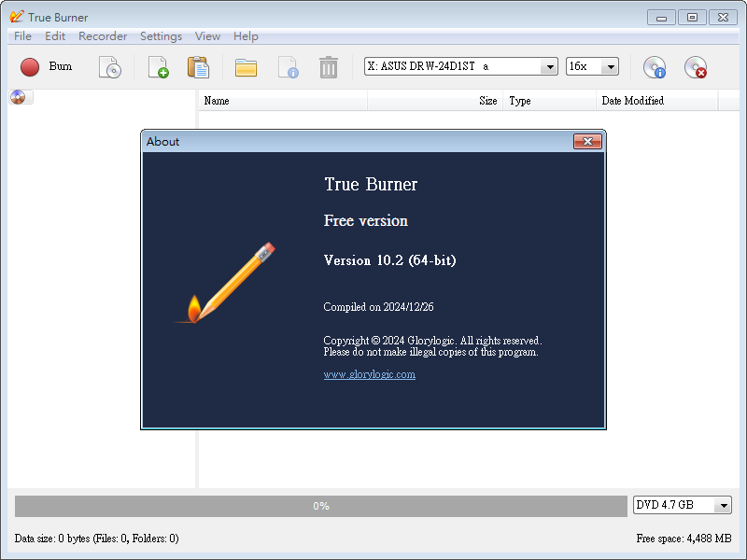
Task: Open the Recorder menu
Action: (x=103, y=36)
